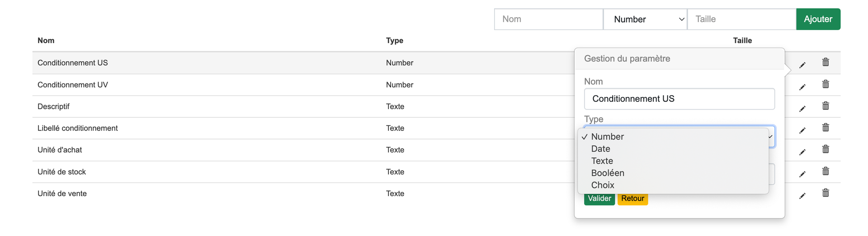Image resolution: width=868 pixels, height=236 pixels.
Task: Open the Number type dropdown beside Ajouter
Action: coord(645,19)
